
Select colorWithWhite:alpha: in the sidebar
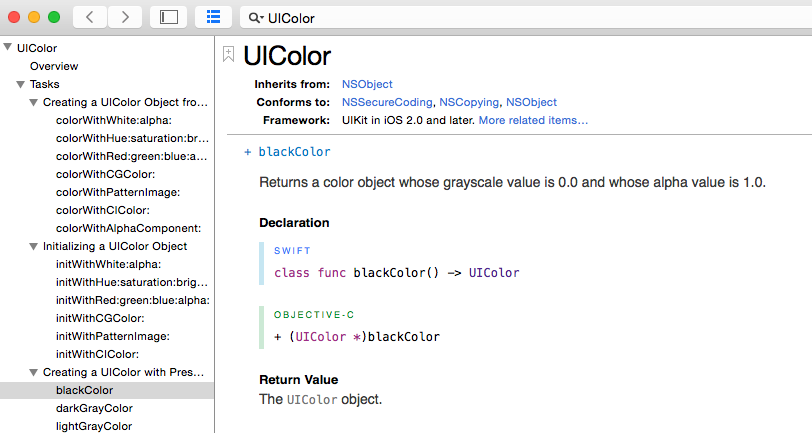[114, 120]
